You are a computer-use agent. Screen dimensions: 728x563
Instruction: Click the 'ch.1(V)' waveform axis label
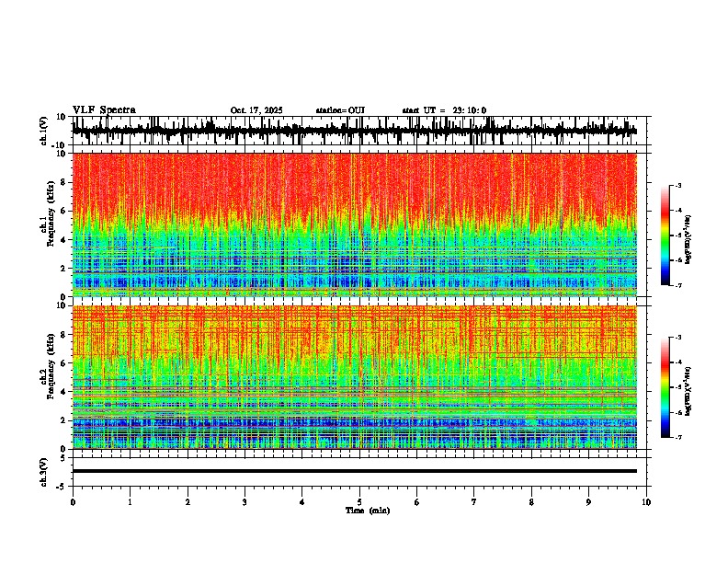[44, 132]
